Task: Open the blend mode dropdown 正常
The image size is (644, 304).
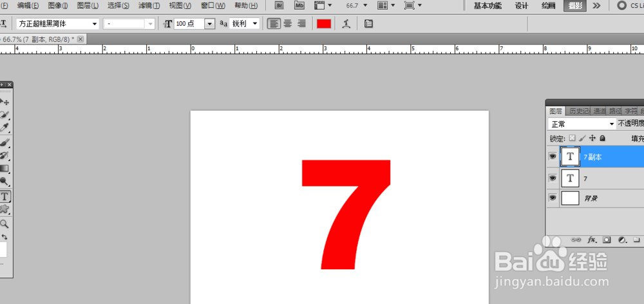Action: pyautogui.click(x=582, y=124)
